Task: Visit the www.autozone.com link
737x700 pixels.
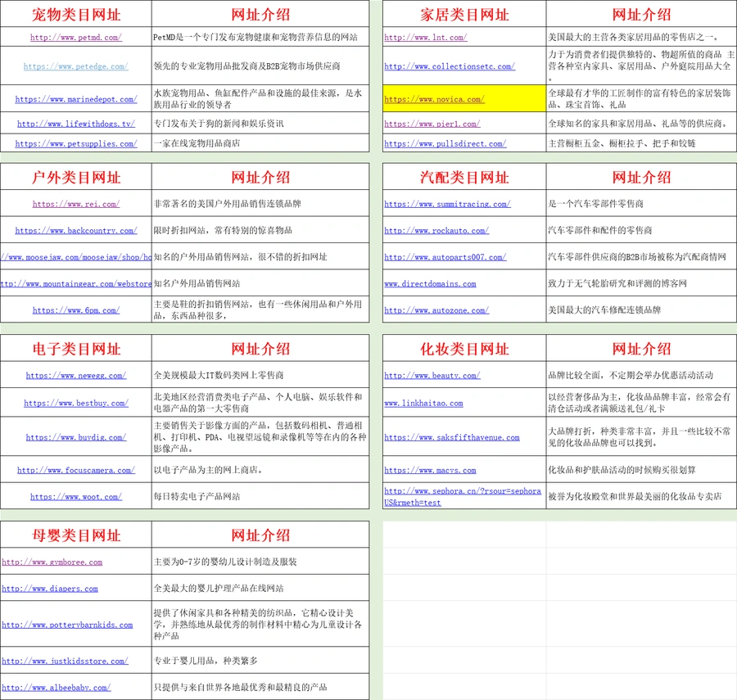Action: point(436,310)
